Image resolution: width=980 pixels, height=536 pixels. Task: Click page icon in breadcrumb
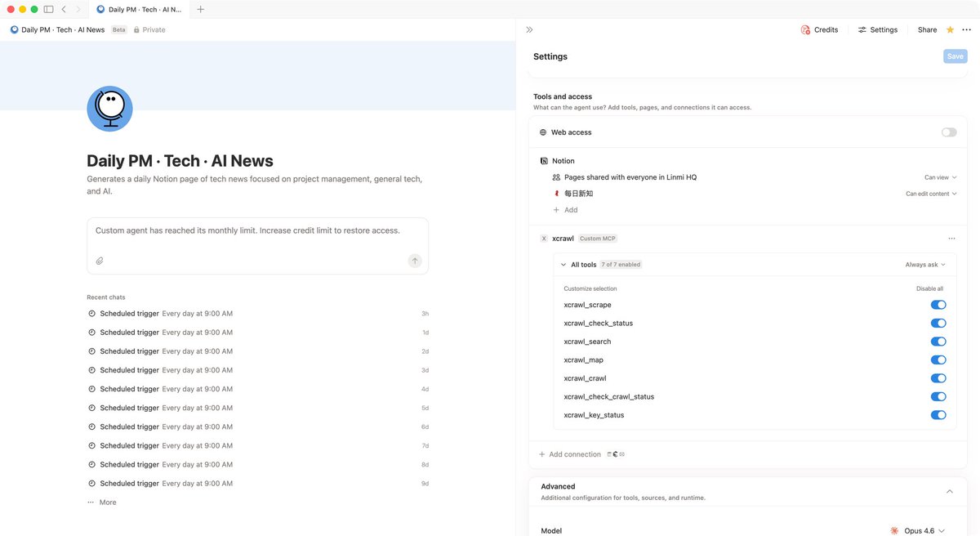click(15, 29)
